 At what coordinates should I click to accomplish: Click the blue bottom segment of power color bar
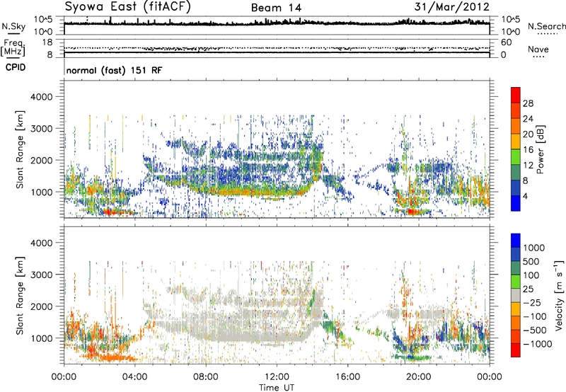point(516,203)
